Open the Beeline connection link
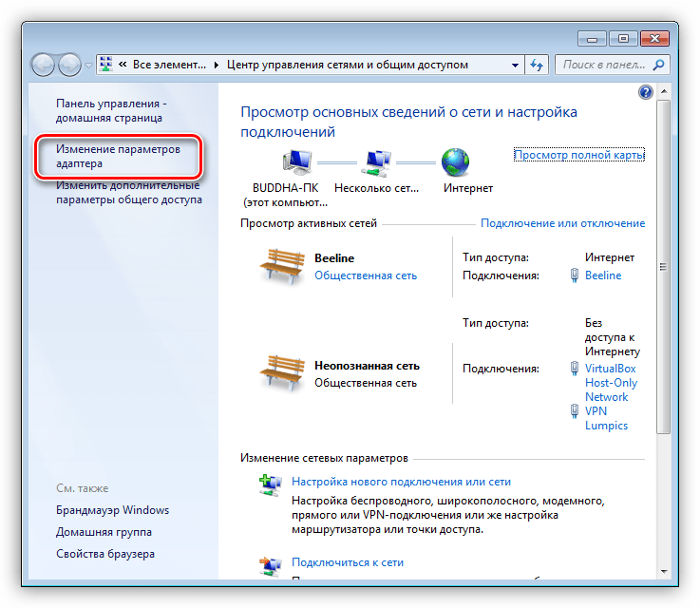The image size is (700, 608). tap(603, 275)
